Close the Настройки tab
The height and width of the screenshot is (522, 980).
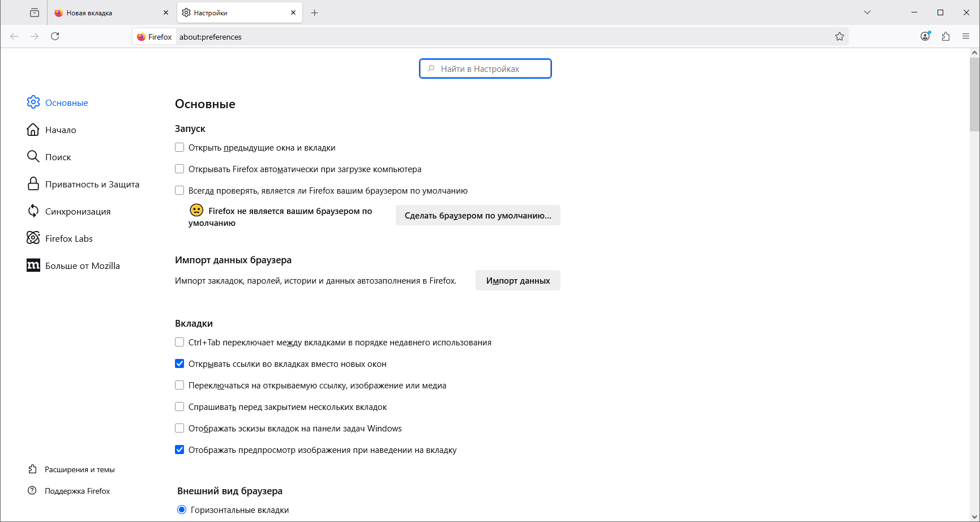click(293, 12)
